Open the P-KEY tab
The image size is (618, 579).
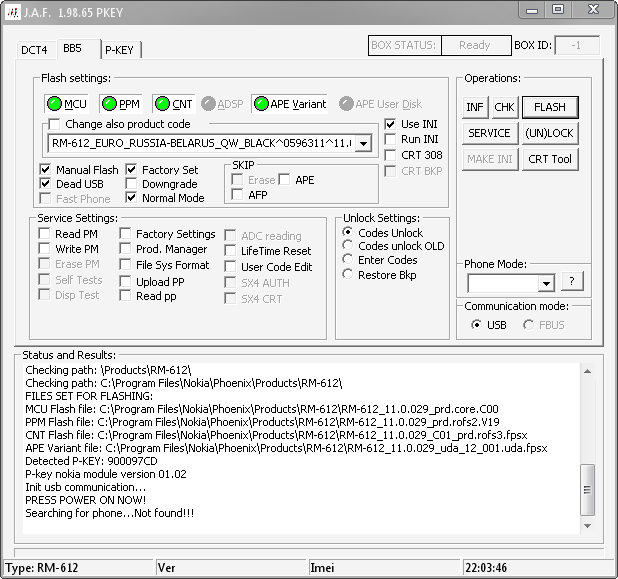point(120,50)
